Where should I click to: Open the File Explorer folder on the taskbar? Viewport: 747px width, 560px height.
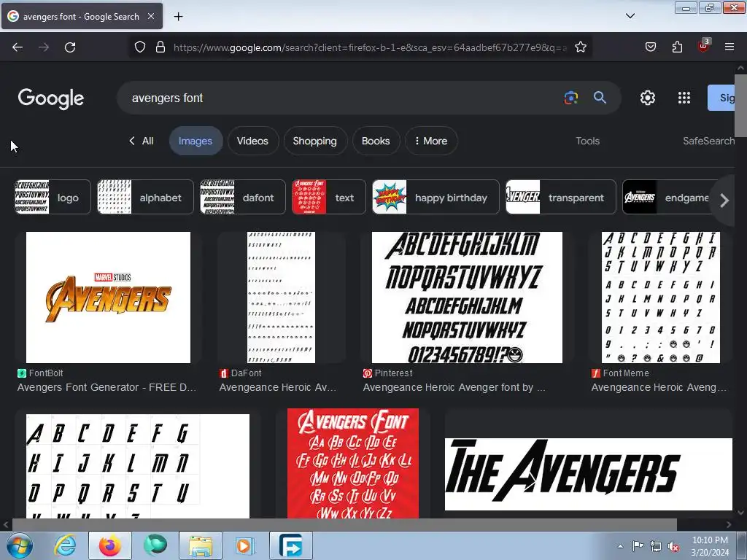[201, 545]
